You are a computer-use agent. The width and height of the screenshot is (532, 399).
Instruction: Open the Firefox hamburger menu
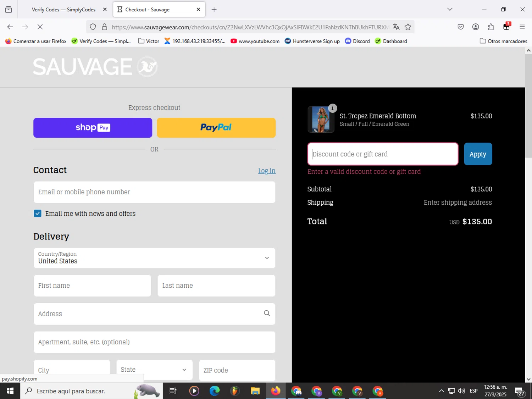coord(522,27)
